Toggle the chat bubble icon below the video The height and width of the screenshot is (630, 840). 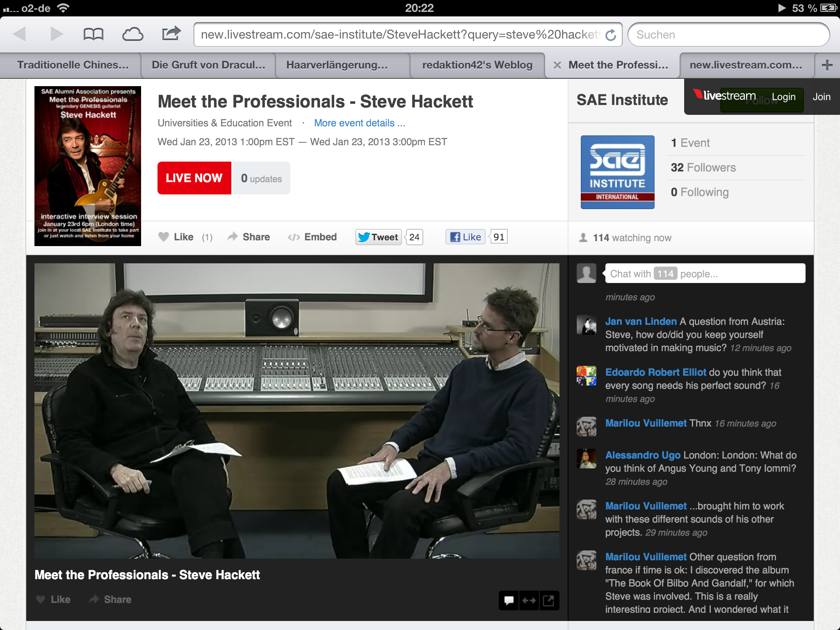click(x=509, y=600)
